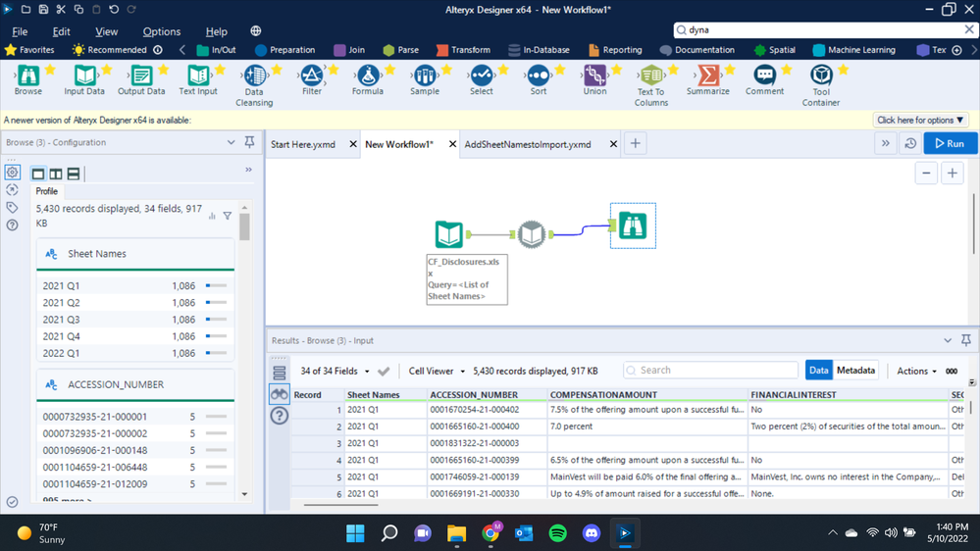
Task: Open the Cell Viewer dropdown
Action: click(x=437, y=371)
